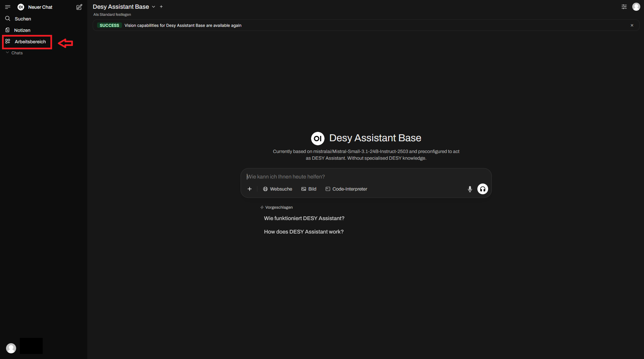Click the Desy Assistant Base logo in center
This screenshot has width=644, height=359.
point(318,138)
